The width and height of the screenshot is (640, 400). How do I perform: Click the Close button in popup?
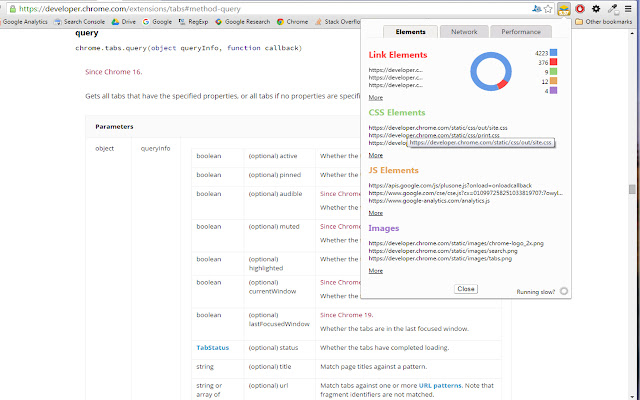[465, 288]
